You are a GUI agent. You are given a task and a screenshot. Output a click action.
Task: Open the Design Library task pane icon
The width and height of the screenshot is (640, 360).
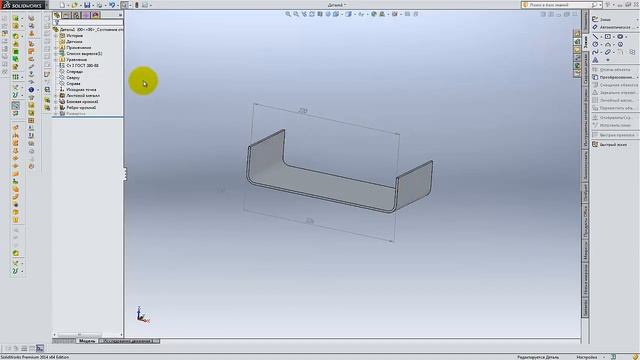click(577, 42)
